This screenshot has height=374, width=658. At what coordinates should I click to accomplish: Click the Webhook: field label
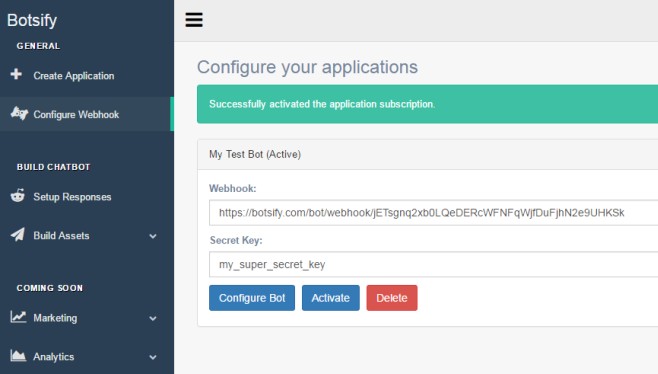click(232, 188)
